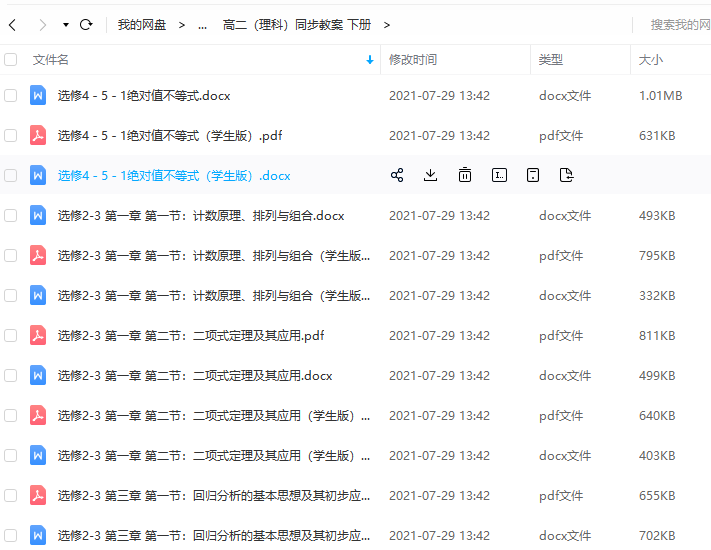Viewport: 711px width, 550px height.
Task: Click the trash icon to delete highlighted file
Action: click(x=465, y=175)
